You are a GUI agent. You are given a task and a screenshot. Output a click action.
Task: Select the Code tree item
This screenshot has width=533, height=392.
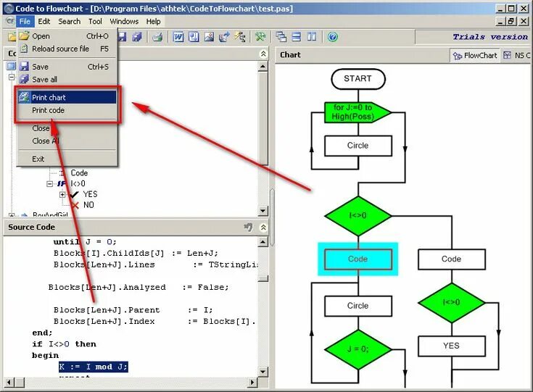pos(79,173)
